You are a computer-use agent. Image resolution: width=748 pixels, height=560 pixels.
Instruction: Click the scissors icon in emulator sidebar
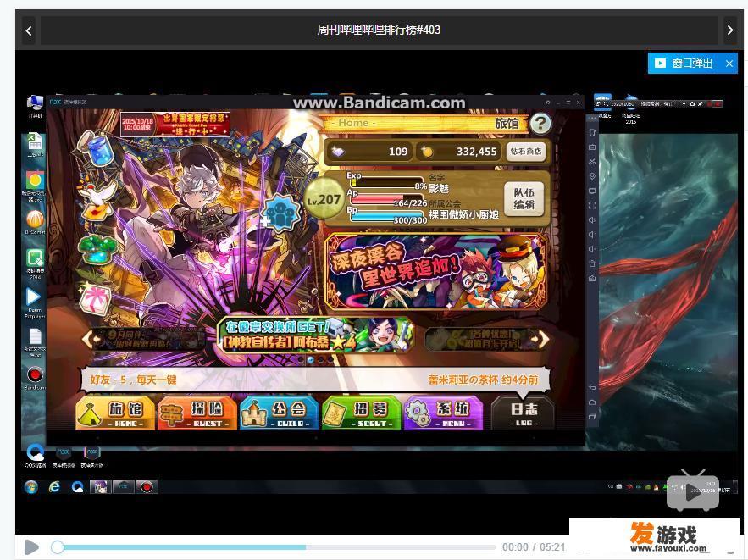click(x=592, y=161)
